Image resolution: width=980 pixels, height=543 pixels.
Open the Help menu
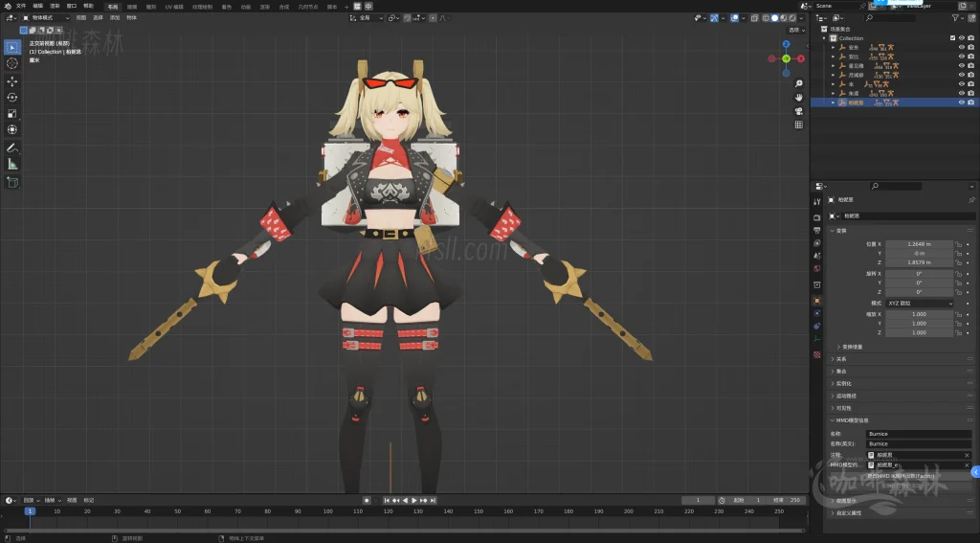coord(89,6)
